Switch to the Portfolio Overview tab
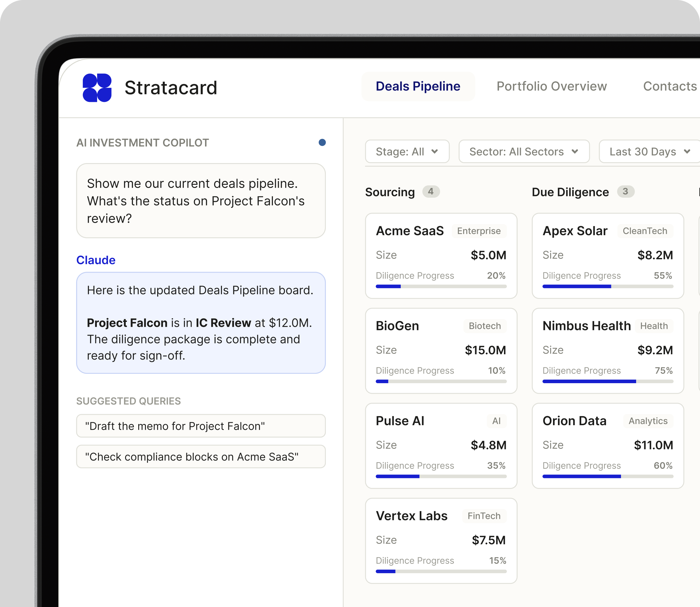This screenshot has height=607, width=700. tap(552, 86)
